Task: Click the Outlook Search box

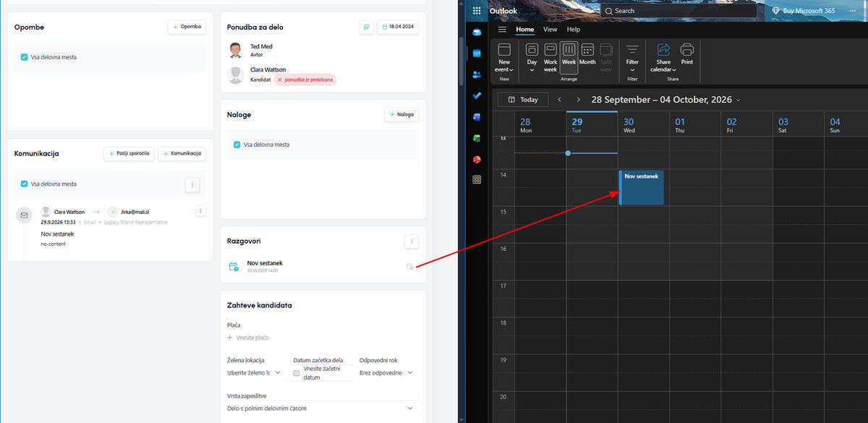Action: pos(678,11)
